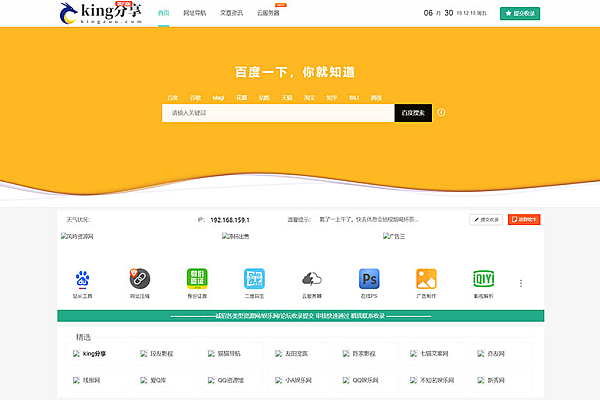Click the IP address 192.168.159.1 text
Viewport: 600px width, 400px height.
(x=230, y=220)
